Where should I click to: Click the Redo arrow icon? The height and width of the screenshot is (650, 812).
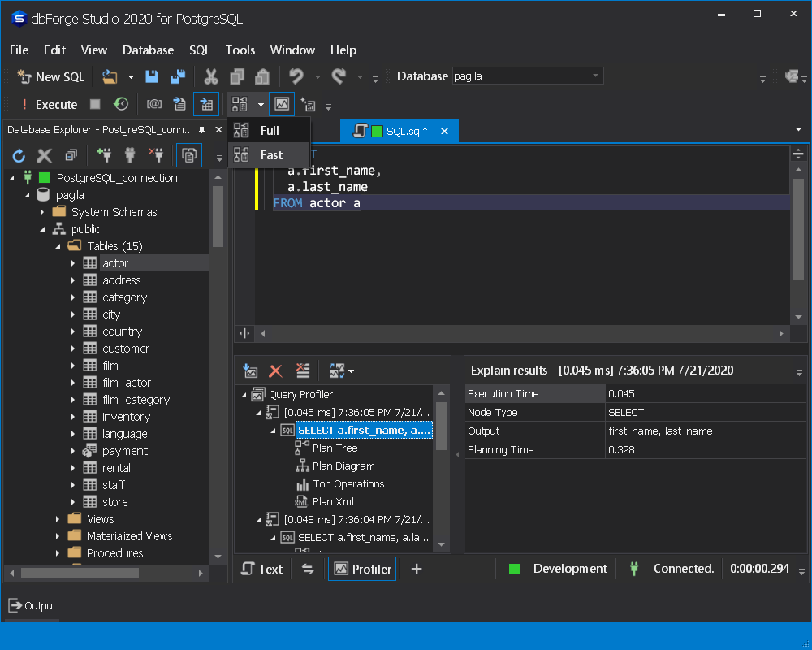pos(339,76)
